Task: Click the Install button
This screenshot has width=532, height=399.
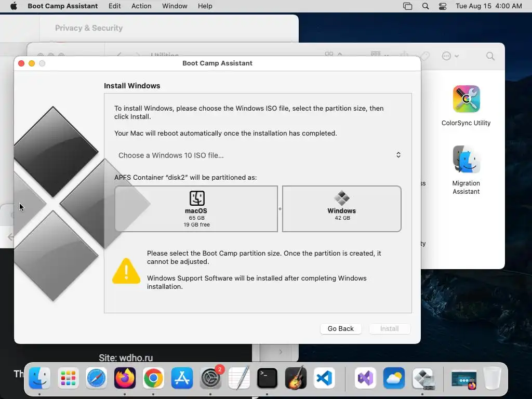Action: 390,328
